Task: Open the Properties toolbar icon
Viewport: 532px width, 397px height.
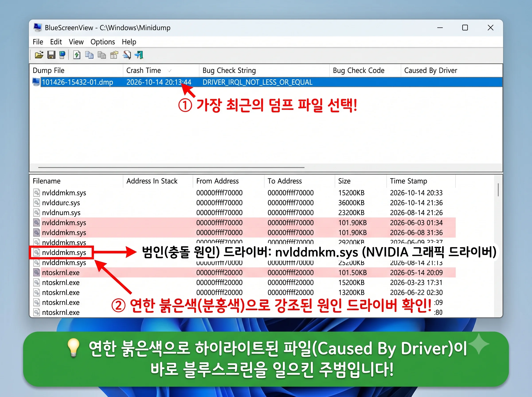Action: (114, 55)
